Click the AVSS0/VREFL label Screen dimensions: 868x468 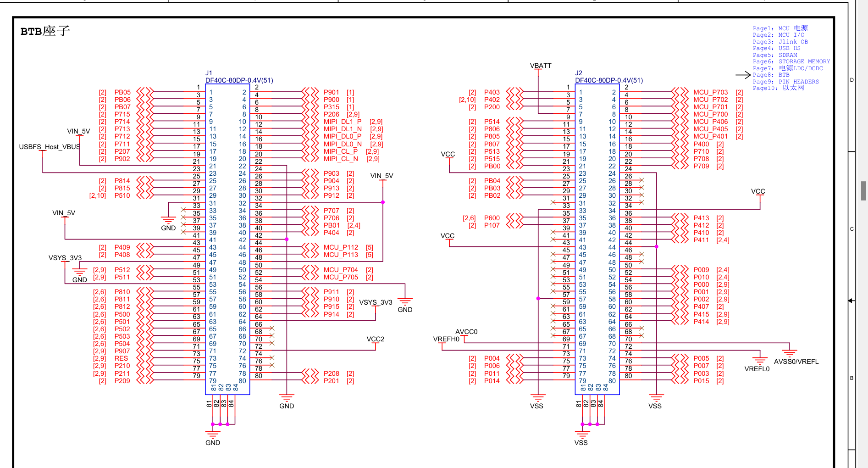[796, 362]
